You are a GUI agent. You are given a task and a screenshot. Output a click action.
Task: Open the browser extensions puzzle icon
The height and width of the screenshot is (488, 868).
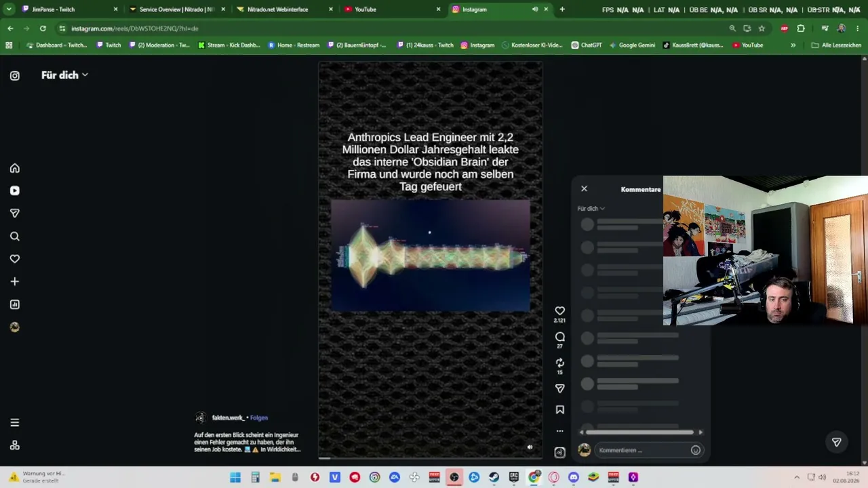point(801,28)
